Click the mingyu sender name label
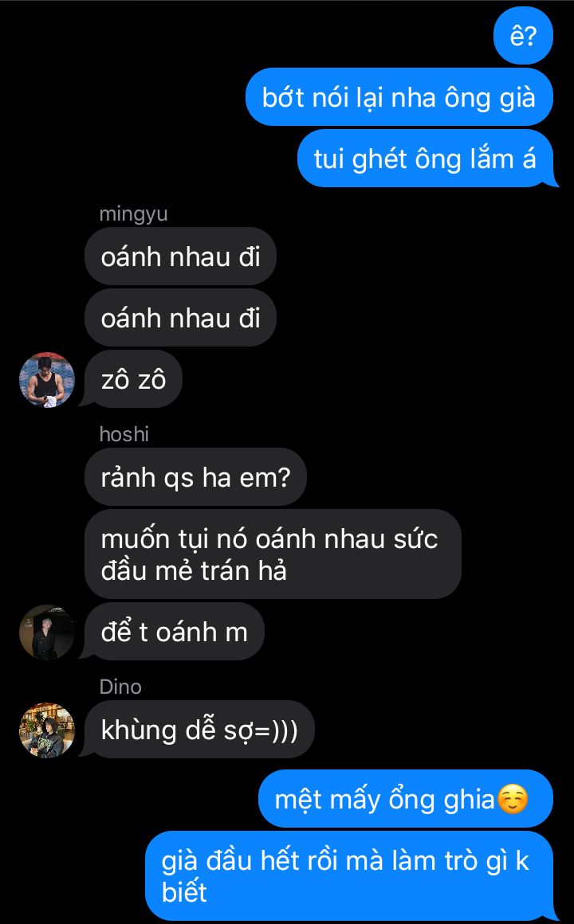This screenshot has width=574, height=924. [133, 214]
